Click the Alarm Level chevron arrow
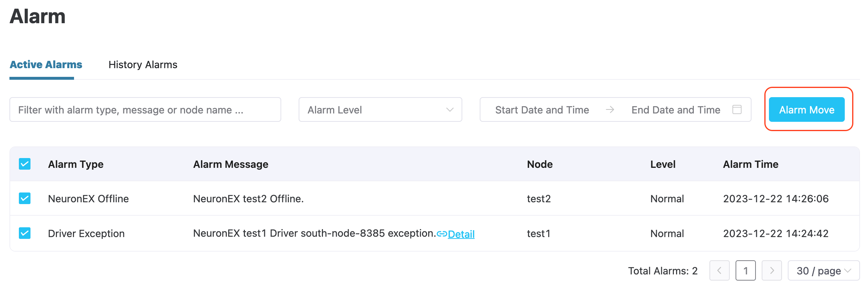 (450, 109)
